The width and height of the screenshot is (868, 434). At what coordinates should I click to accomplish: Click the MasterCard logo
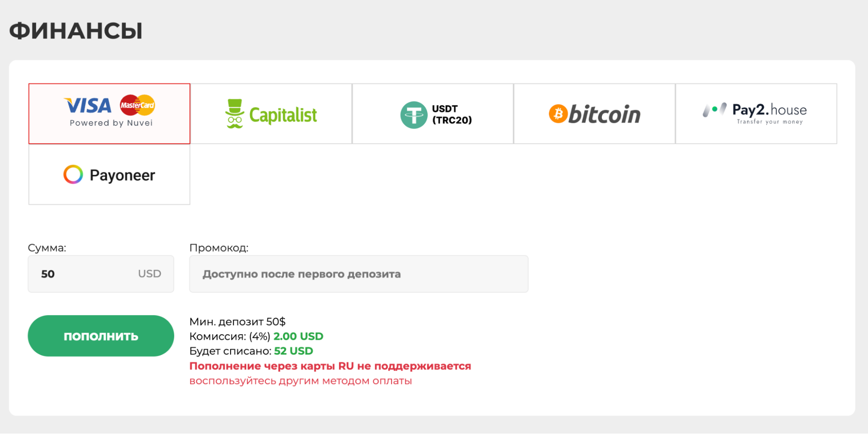click(137, 105)
